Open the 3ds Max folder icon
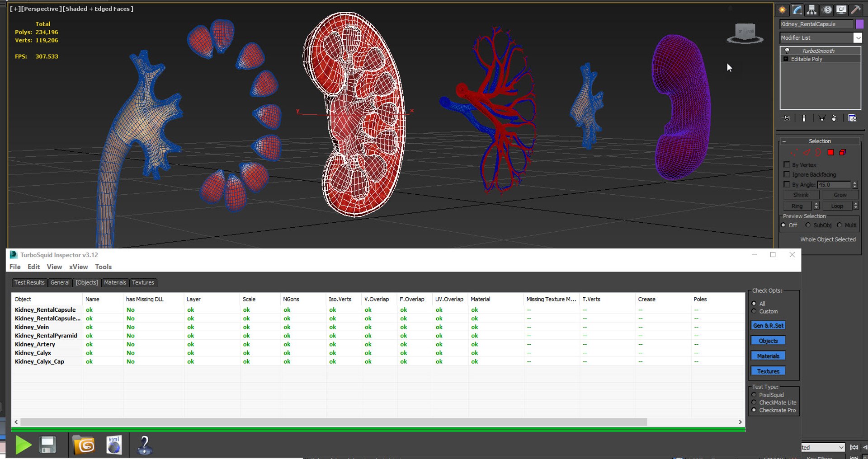 pos(84,445)
